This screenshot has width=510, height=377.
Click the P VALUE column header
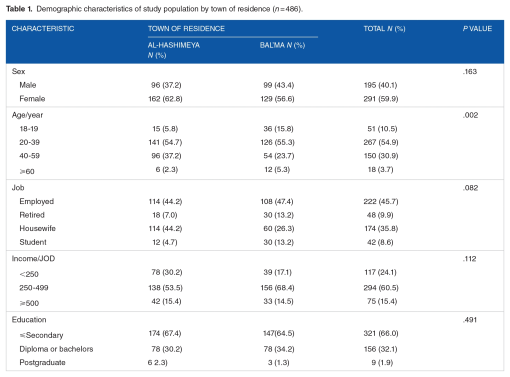click(477, 29)
